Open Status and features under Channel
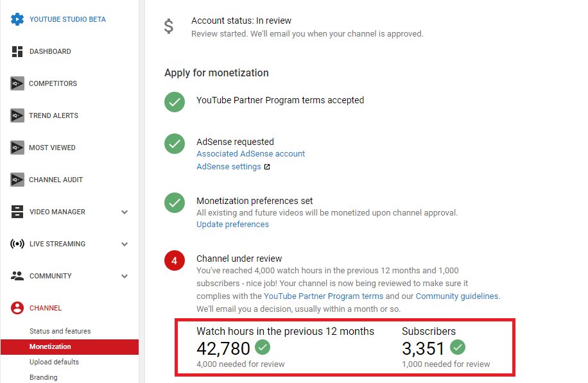 (60, 331)
